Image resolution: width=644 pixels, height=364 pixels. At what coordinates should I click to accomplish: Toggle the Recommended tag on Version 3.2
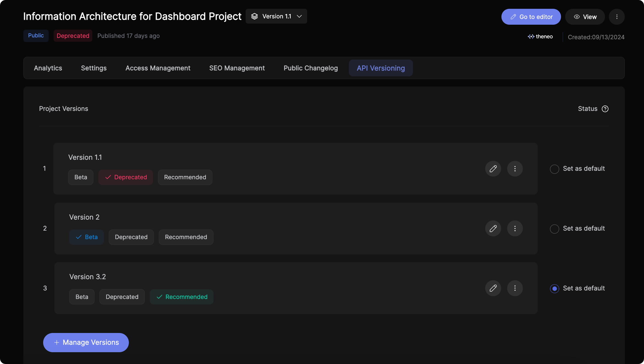point(182,297)
